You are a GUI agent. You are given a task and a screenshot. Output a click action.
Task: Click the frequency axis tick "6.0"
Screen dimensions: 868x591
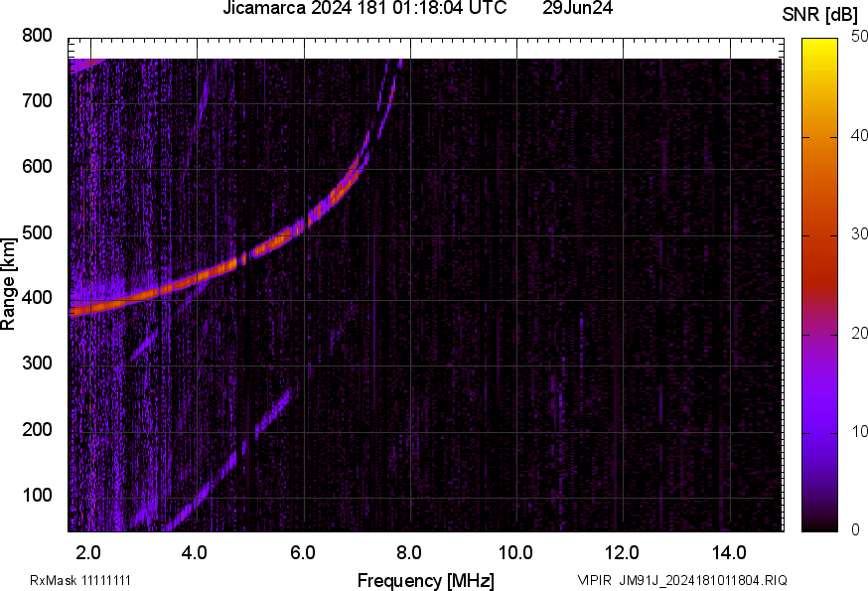(302, 552)
